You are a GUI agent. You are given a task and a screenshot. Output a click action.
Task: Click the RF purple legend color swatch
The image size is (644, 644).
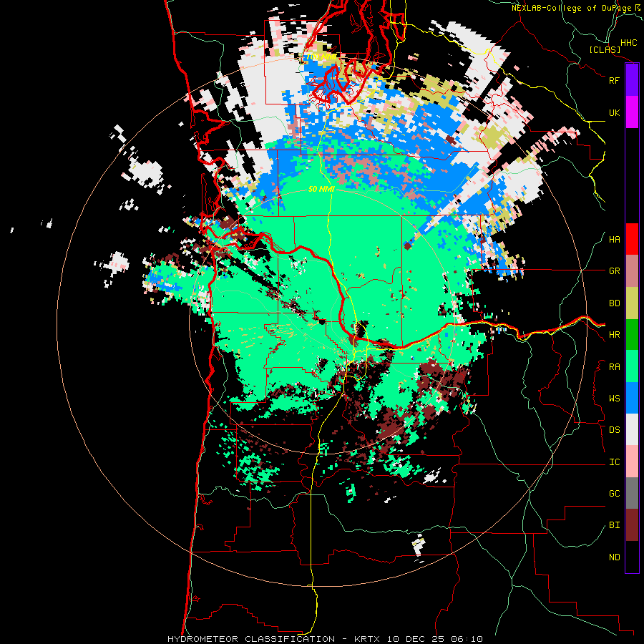632,80
